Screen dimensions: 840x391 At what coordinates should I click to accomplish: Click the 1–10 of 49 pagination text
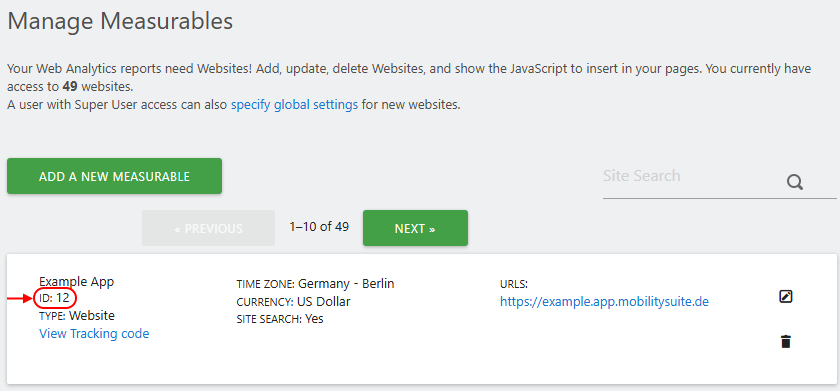point(319,227)
